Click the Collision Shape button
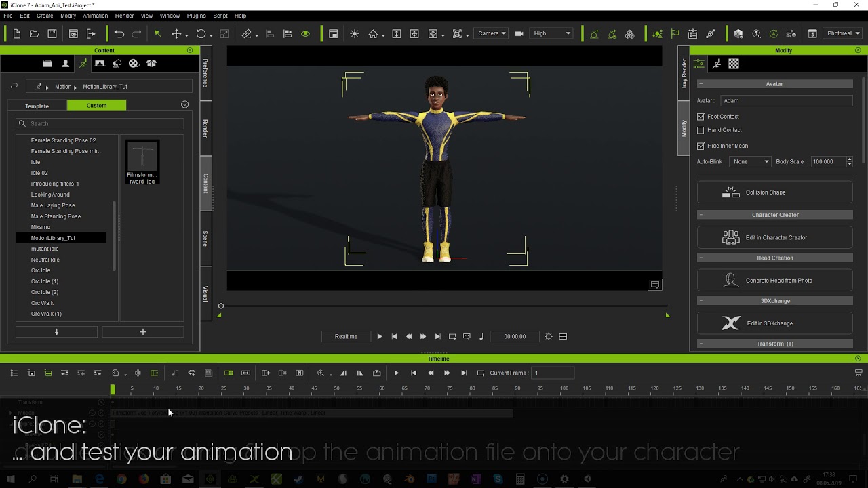This screenshot has height=488, width=868. (x=774, y=192)
